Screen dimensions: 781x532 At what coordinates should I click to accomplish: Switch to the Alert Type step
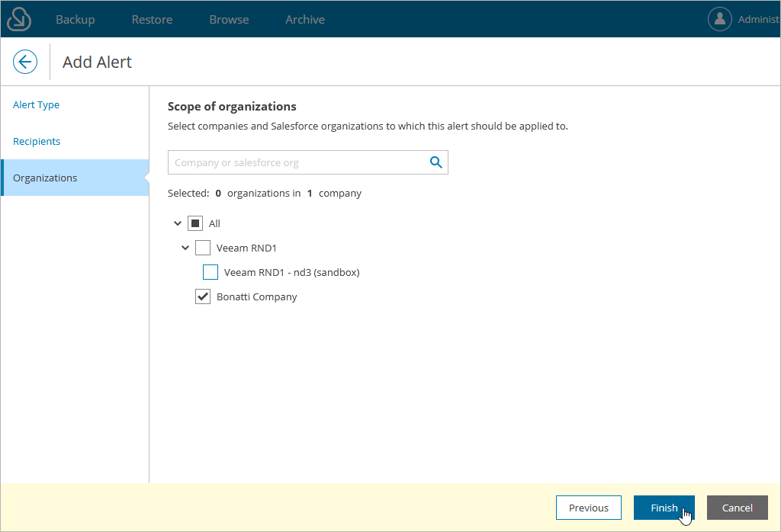pos(37,105)
